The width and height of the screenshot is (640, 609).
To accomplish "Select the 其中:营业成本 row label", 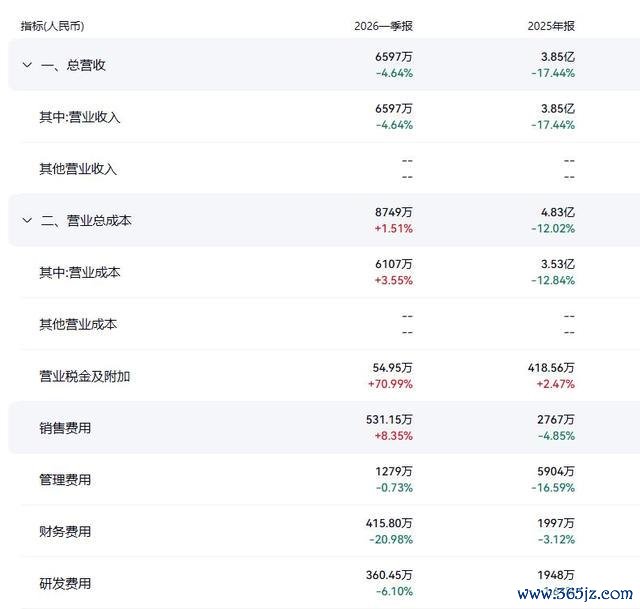I will click(x=80, y=272).
